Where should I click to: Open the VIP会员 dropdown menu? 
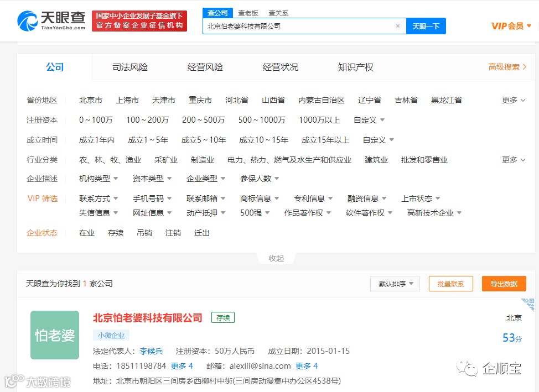click(511, 26)
